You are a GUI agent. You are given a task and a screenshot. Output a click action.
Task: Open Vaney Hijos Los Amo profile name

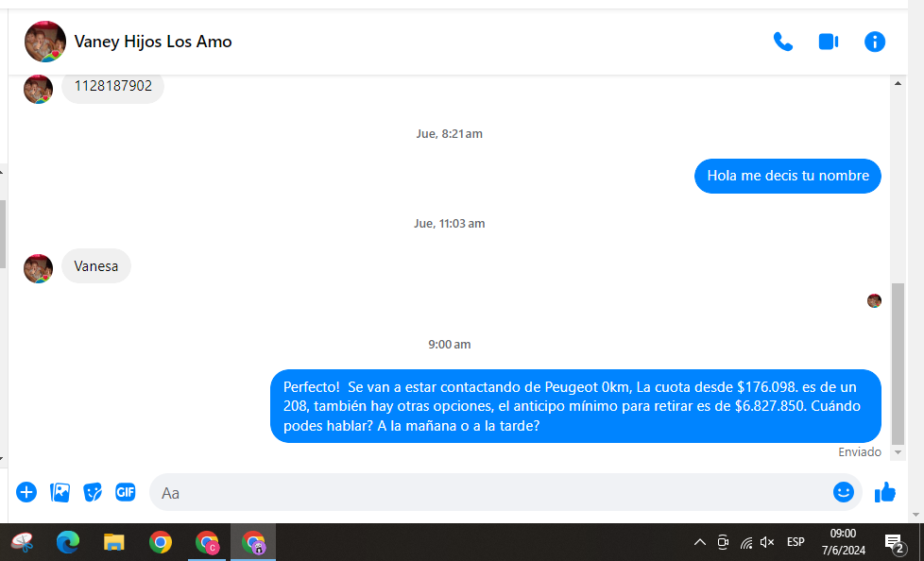[x=153, y=42]
